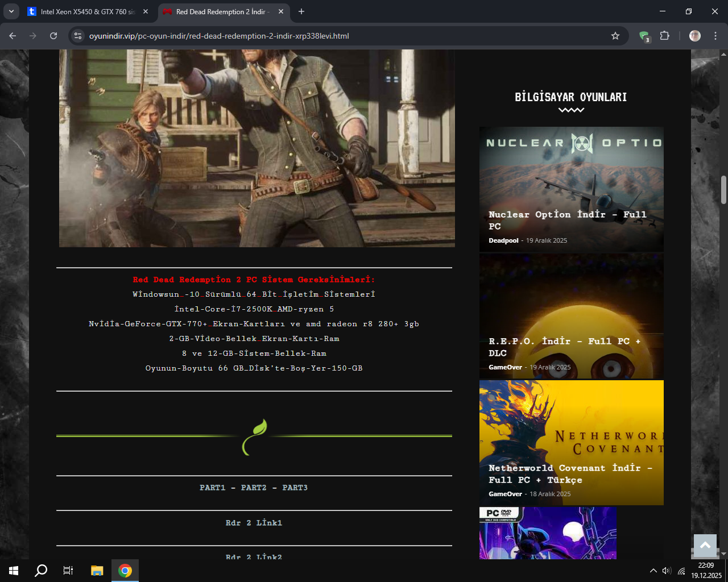Open the tab search dropdown arrow
The image size is (728, 582).
(x=11, y=11)
